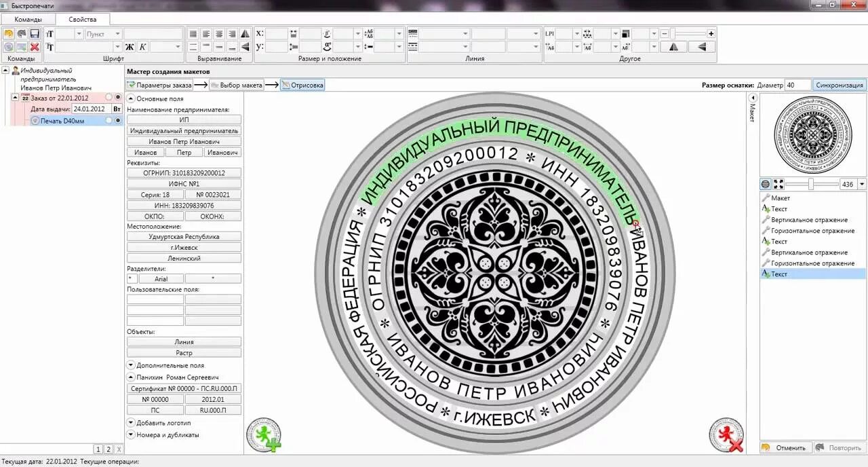
Task: Click the large vertical flip button in Другое
Action: click(702, 47)
